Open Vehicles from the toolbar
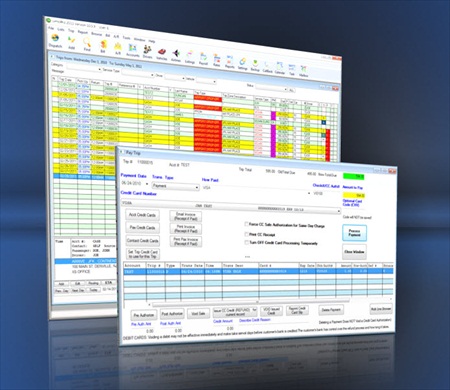Image resolution: width=450 pixels, height=390 pixels. [x=162, y=53]
